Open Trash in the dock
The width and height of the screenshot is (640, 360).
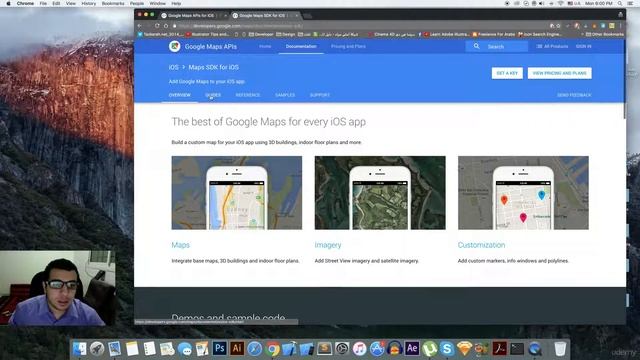click(560, 349)
